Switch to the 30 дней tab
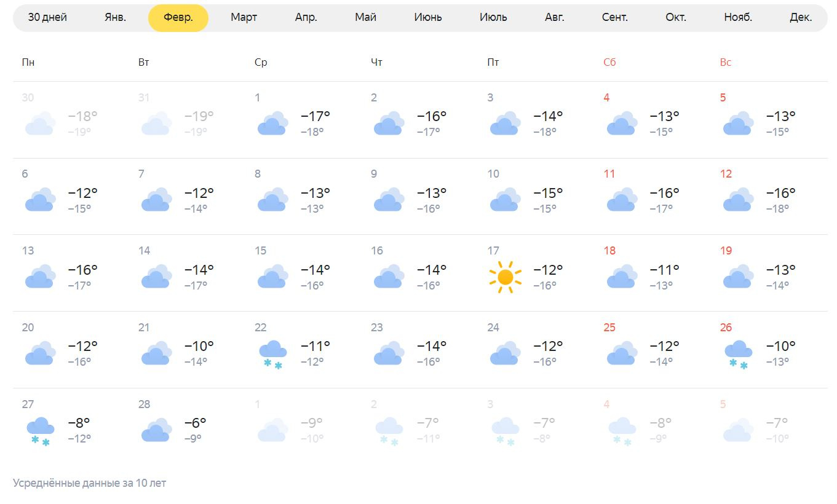Screen dimensions: 837x504 click(x=47, y=17)
